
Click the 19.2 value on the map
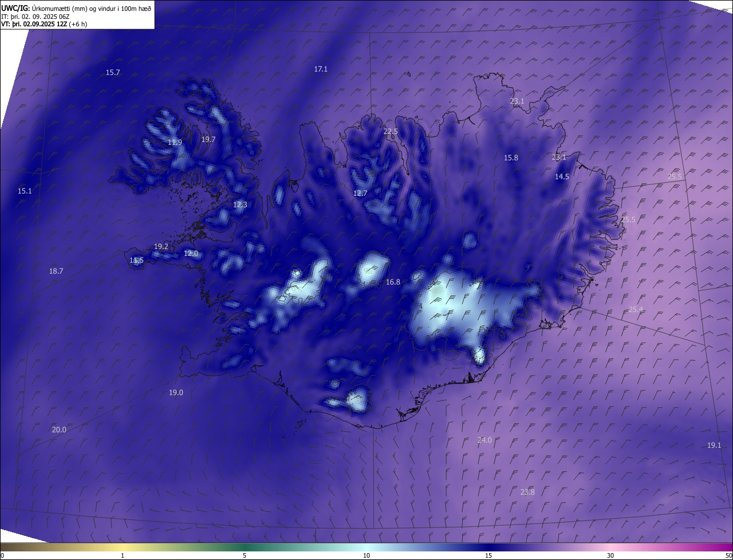161,246
